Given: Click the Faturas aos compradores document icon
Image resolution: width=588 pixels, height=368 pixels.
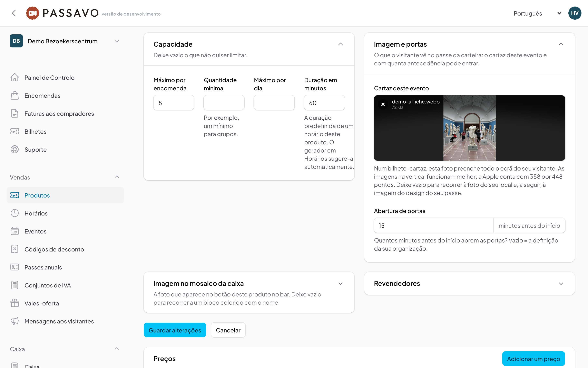Looking at the screenshot, I should [14, 113].
